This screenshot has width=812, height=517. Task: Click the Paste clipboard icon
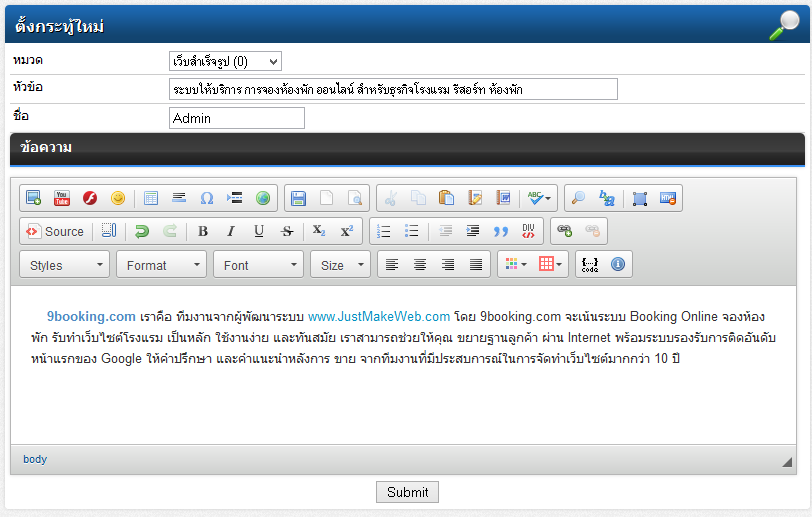[x=446, y=198]
